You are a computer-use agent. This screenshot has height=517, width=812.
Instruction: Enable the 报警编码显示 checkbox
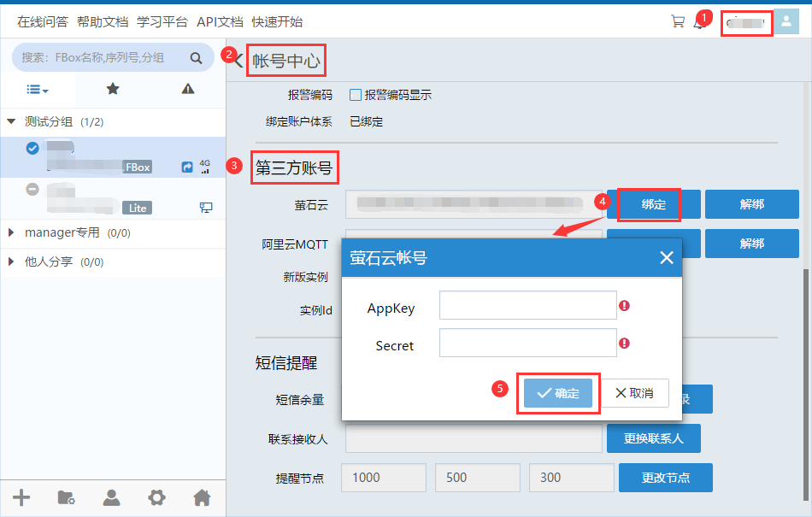click(x=356, y=95)
